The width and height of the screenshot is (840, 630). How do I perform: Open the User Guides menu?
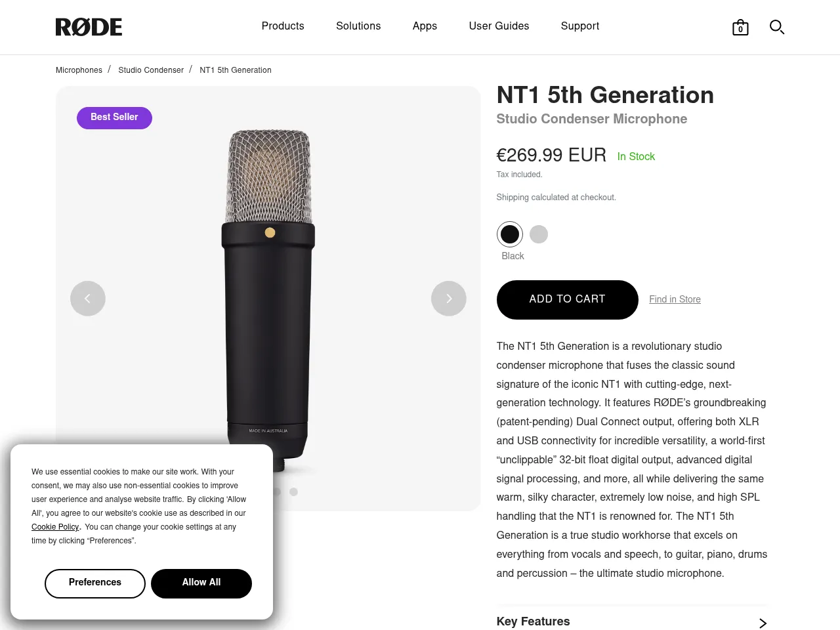(x=499, y=26)
